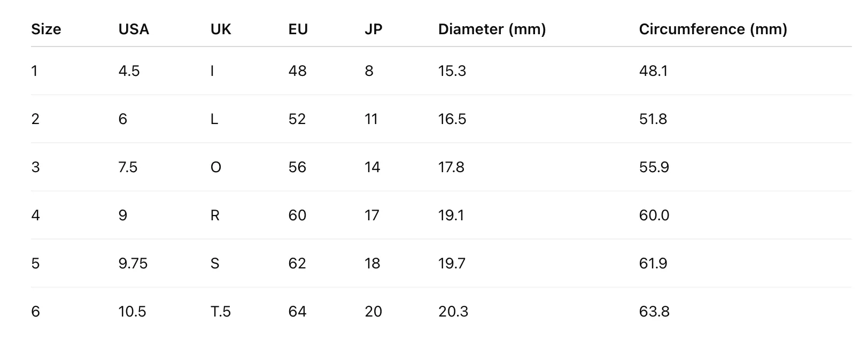Click USA size 9.75 cell

click(x=133, y=263)
